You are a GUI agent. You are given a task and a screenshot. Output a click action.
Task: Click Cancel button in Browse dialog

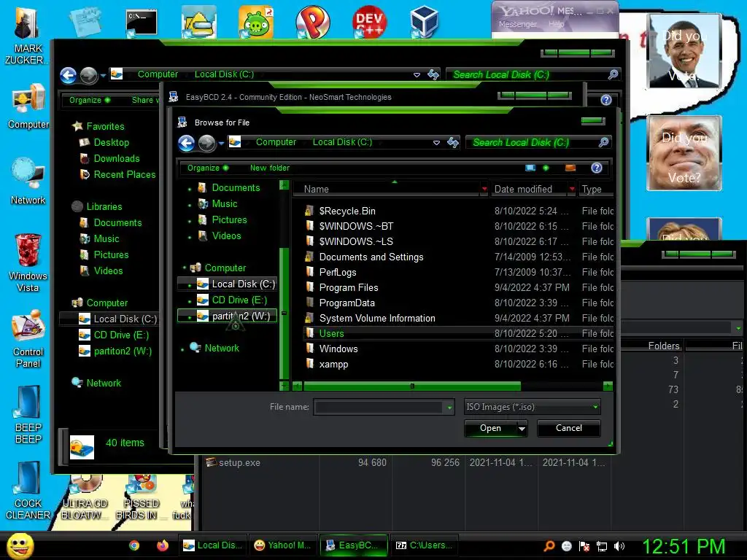pos(569,428)
